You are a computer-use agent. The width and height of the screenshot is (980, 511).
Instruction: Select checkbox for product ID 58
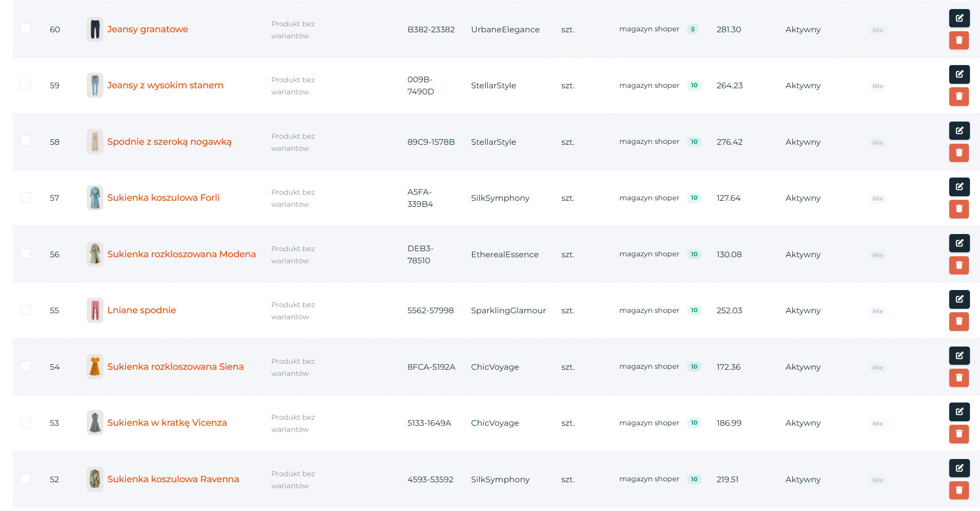[25, 141]
